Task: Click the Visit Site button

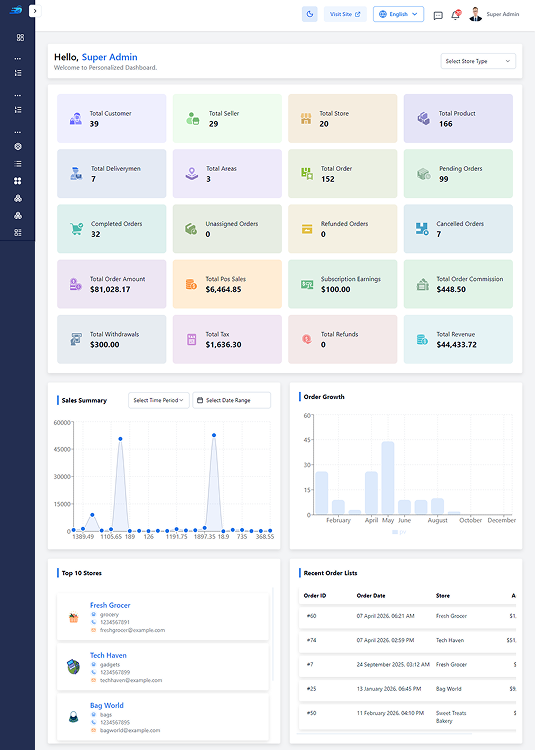Action: click(x=345, y=14)
